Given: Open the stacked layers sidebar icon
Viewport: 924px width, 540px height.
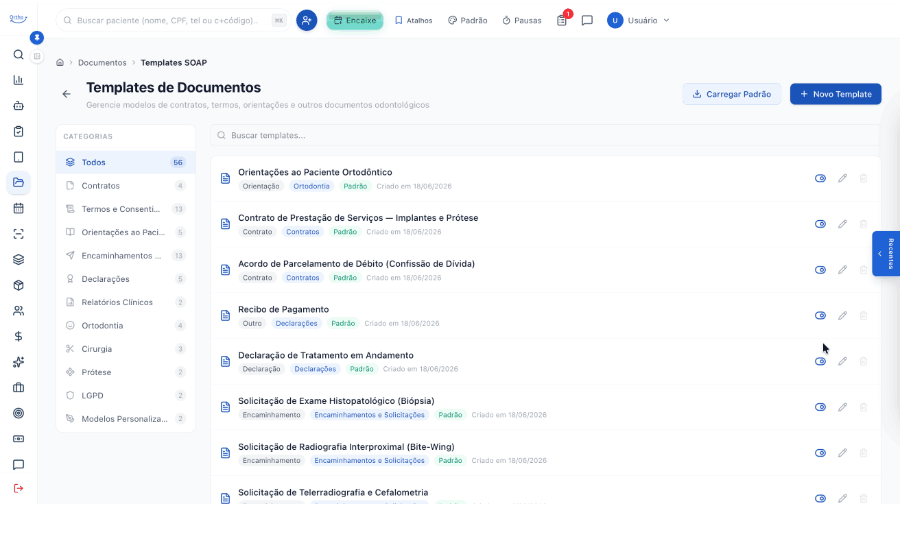Looking at the screenshot, I should point(18,259).
